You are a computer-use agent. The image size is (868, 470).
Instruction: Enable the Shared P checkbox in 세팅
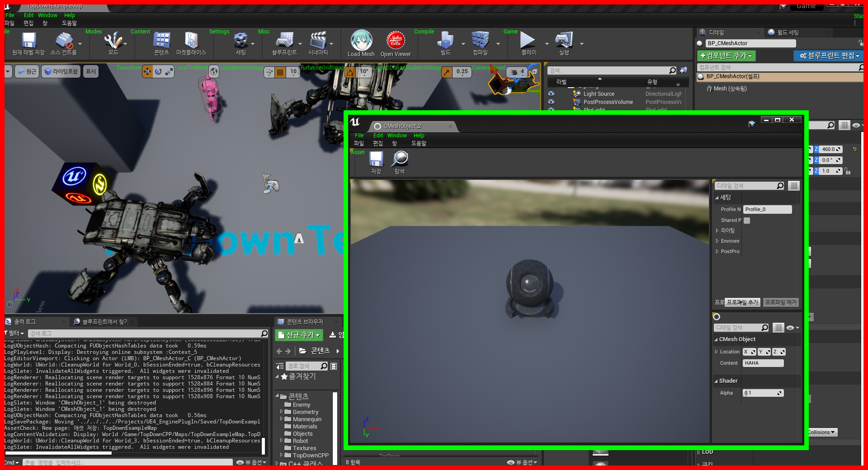pos(746,221)
